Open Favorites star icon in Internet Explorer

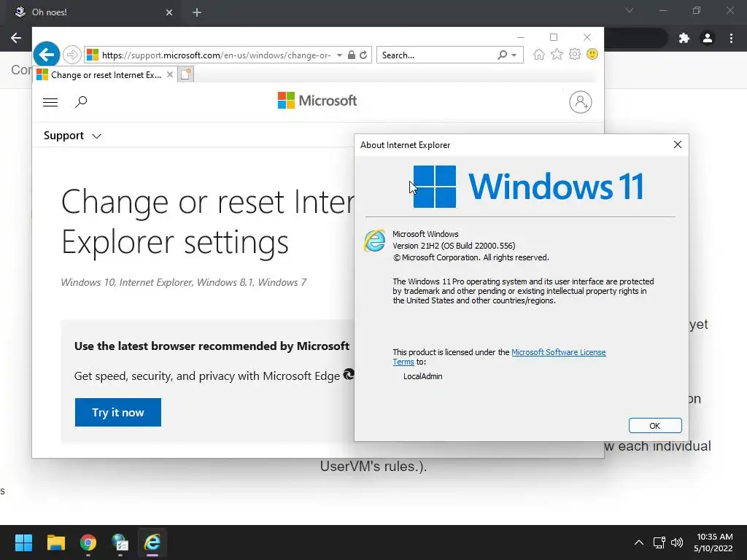557,54
